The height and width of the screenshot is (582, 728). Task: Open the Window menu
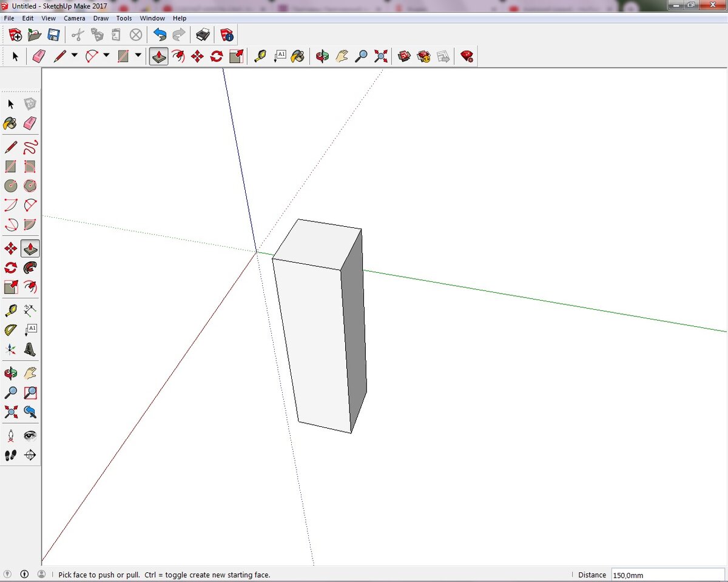point(152,18)
